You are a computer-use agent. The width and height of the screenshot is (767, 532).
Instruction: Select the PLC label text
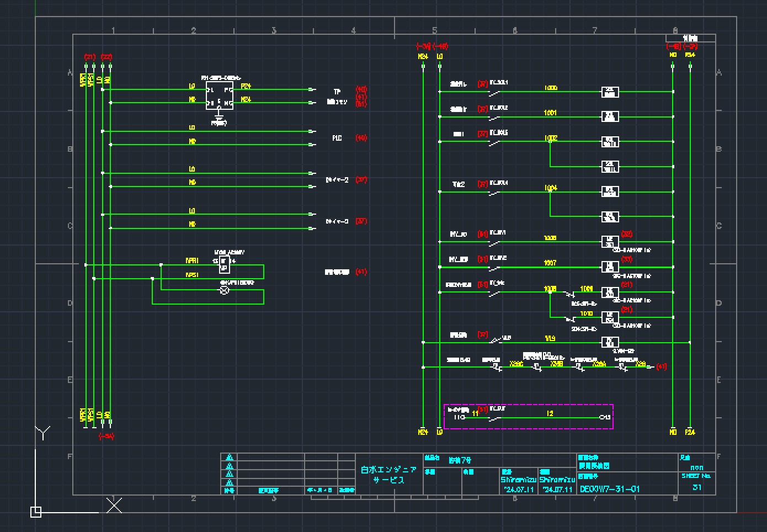(x=337, y=138)
